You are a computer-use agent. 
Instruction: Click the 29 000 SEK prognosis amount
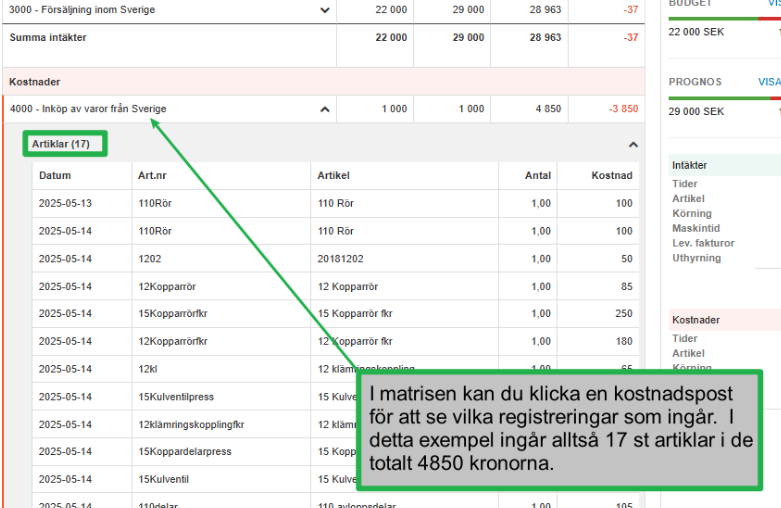click(696, 112)
